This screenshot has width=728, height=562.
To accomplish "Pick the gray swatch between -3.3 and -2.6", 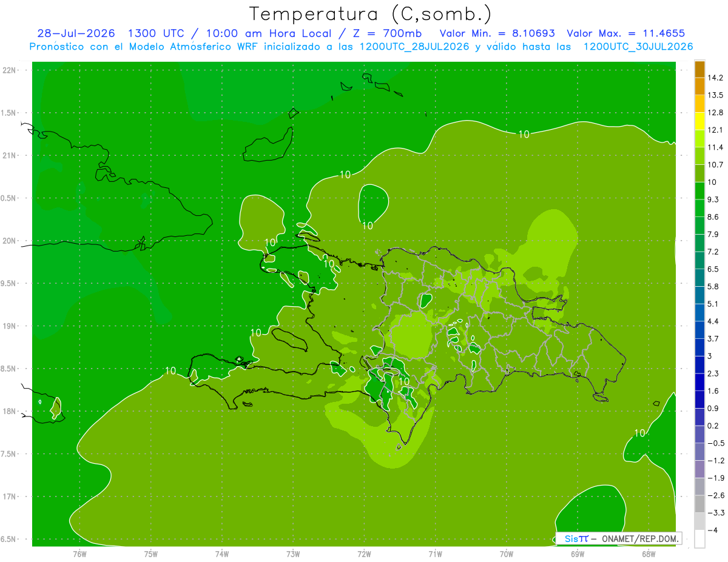I will click(x=699, y=504).
